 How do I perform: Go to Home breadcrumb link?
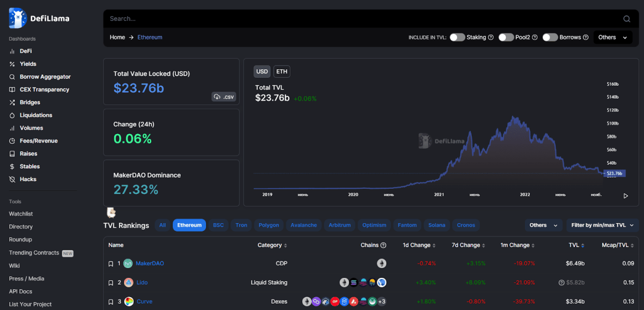(x=118, y=38)
